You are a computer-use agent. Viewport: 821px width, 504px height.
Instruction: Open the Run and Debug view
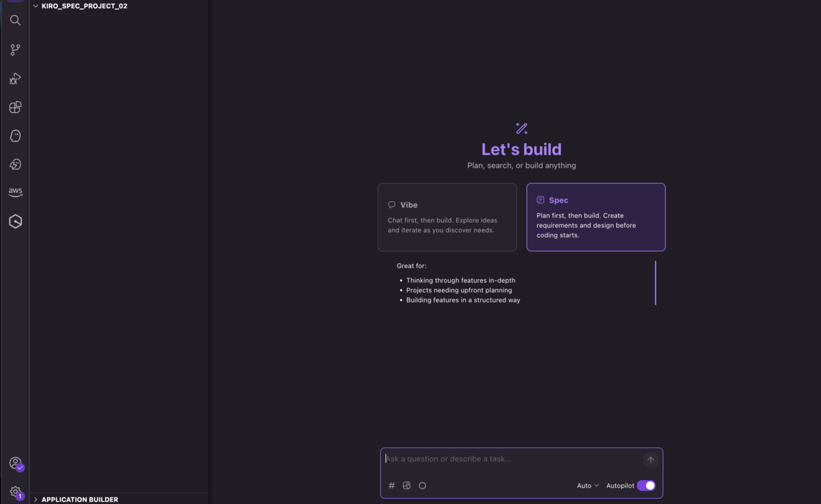click(x=15, y=79)
